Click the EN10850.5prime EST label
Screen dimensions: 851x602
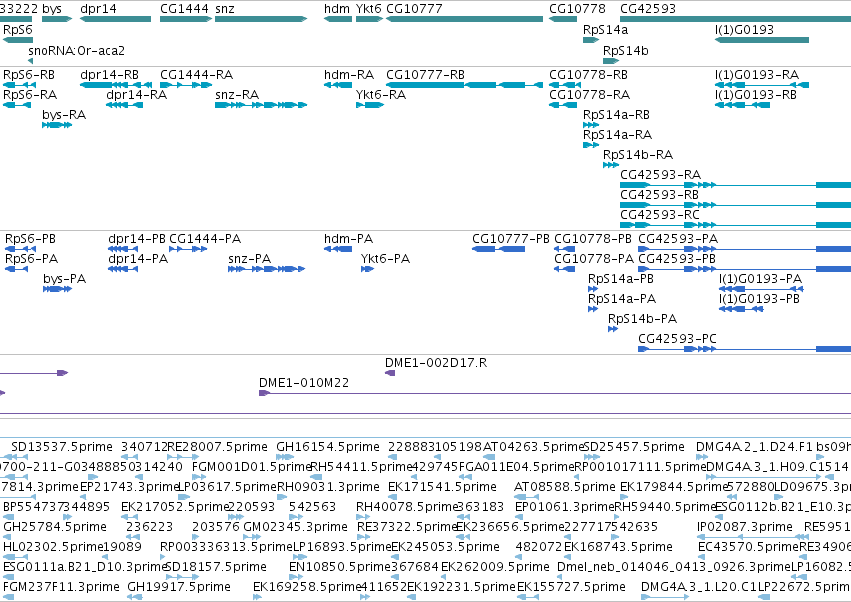click(340, 567)
